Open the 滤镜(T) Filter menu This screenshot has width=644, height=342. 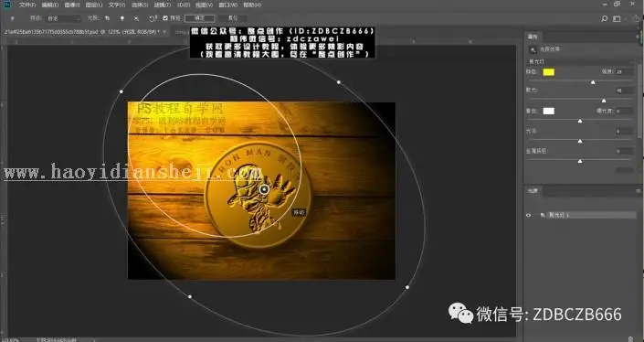pyautogui.click(x=163, y=5)
